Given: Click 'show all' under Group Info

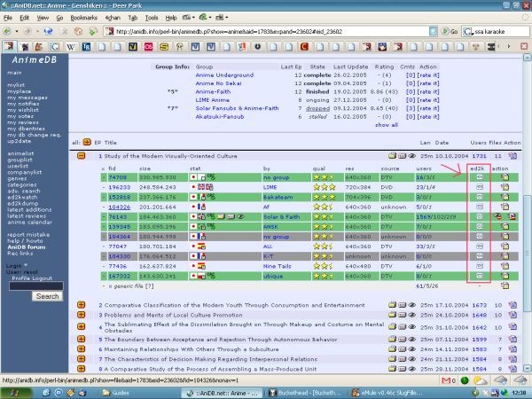Looking at the screenshot, I should point(387,125).
